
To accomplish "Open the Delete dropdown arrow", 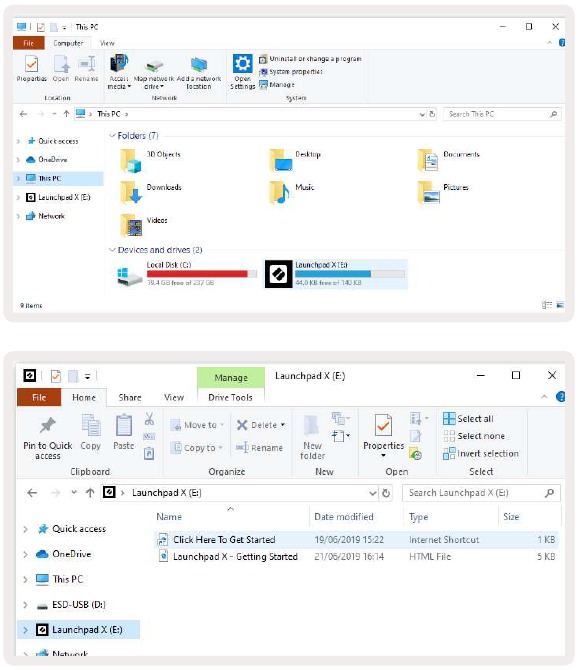I will (x=283, y=425).
